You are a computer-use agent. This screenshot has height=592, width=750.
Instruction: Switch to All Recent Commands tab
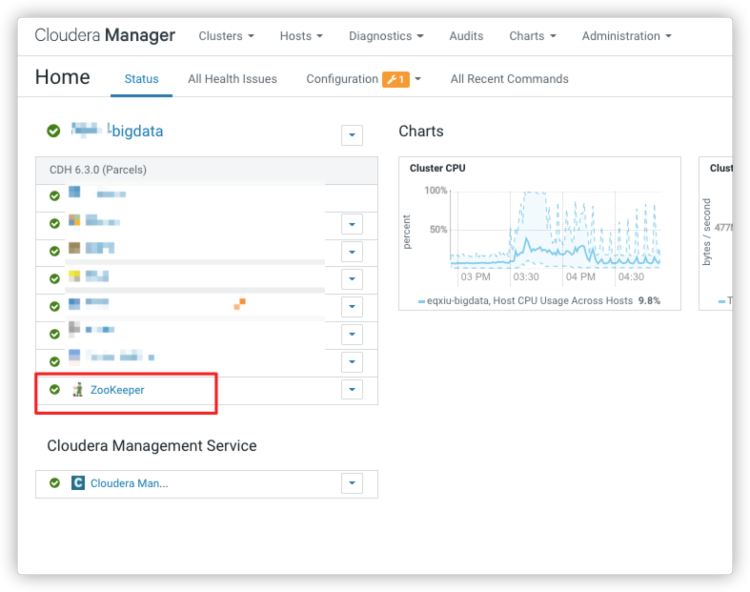tap(509, 79)
